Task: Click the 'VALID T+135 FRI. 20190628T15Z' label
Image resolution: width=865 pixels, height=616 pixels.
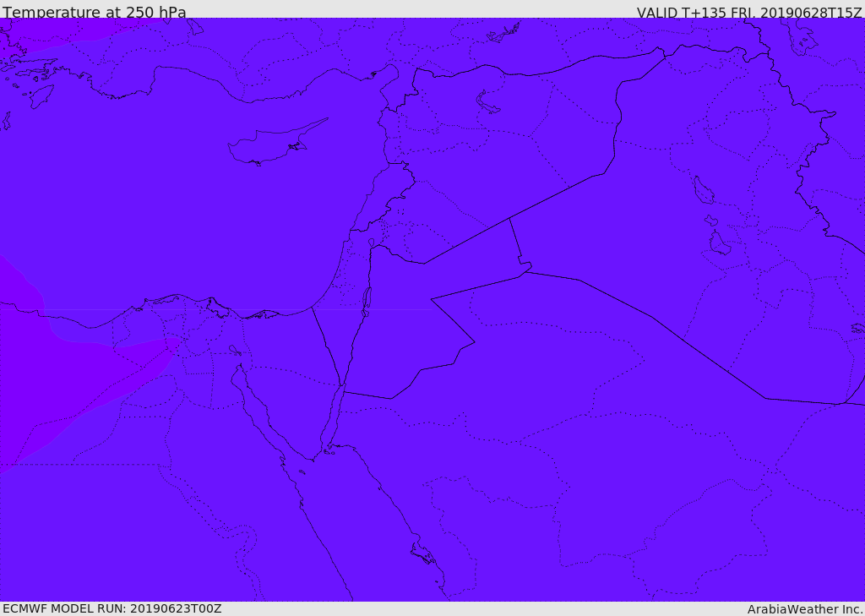Action: pos(749,12)
